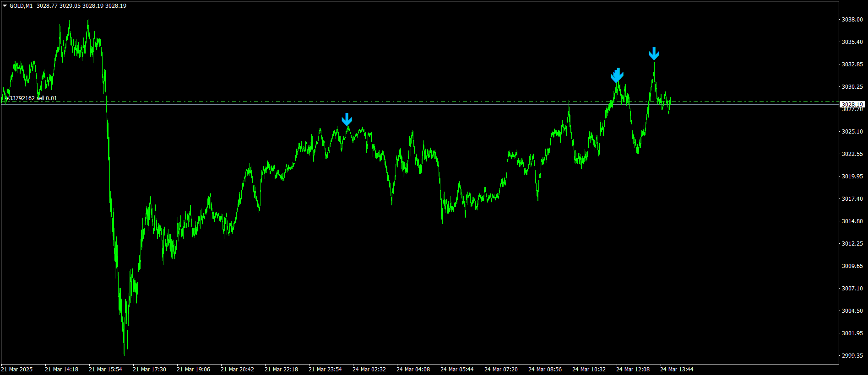The image size is (868, 375).
Task: Select the "21 Mar 17:30" time label
Action: point(149,370)
